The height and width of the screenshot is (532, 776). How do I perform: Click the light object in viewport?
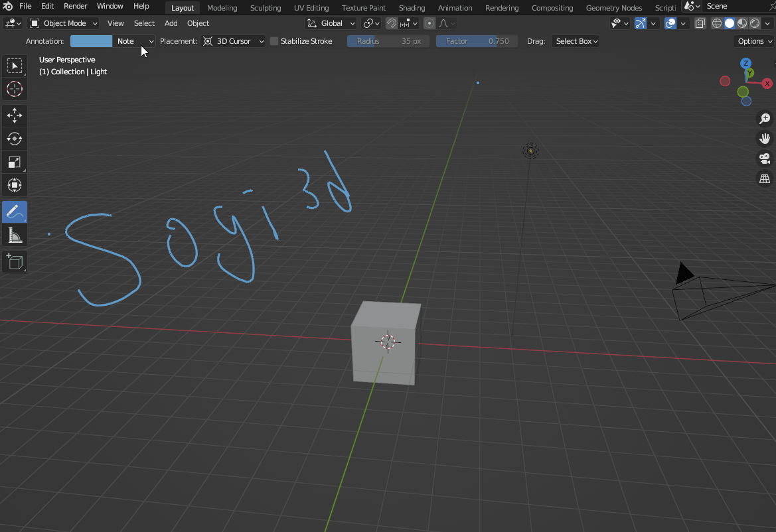pyautogui.click(x=530, y=151)
